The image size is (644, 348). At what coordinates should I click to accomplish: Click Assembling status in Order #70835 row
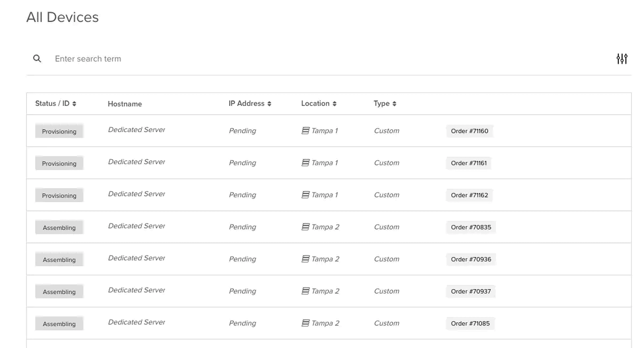[59, 228]
